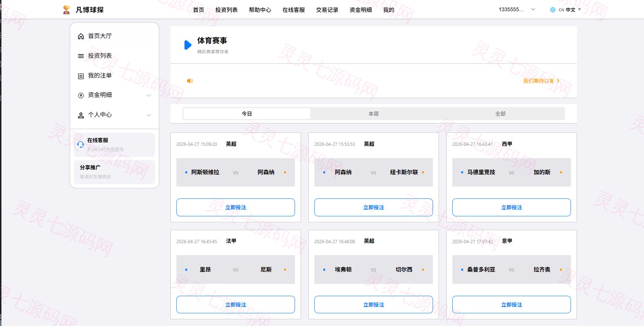This screenshot has width=644, height=326.
Task: Click the blue play icon beside 体育赛事
Action: (x=188, y=45)
